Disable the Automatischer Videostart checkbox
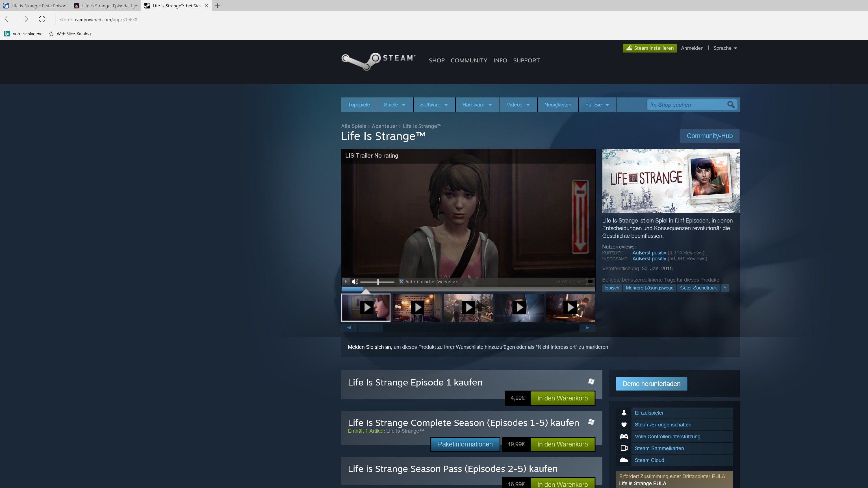The image size is (868, 488). 401,282
